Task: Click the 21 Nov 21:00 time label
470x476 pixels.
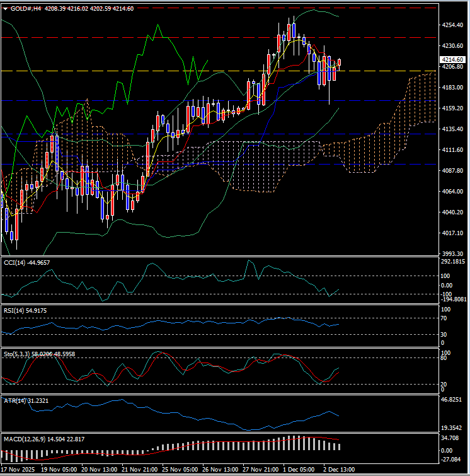Action: (x=141, y=470)
